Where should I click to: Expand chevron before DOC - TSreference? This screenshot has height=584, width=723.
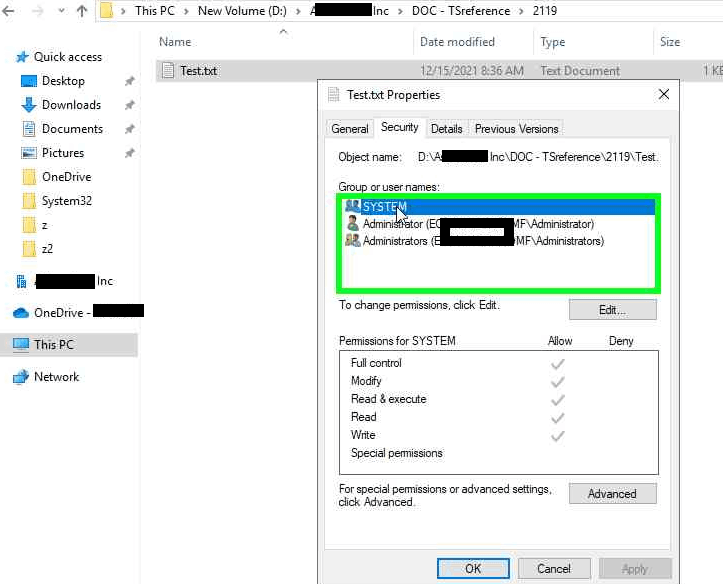click(400, 11)
